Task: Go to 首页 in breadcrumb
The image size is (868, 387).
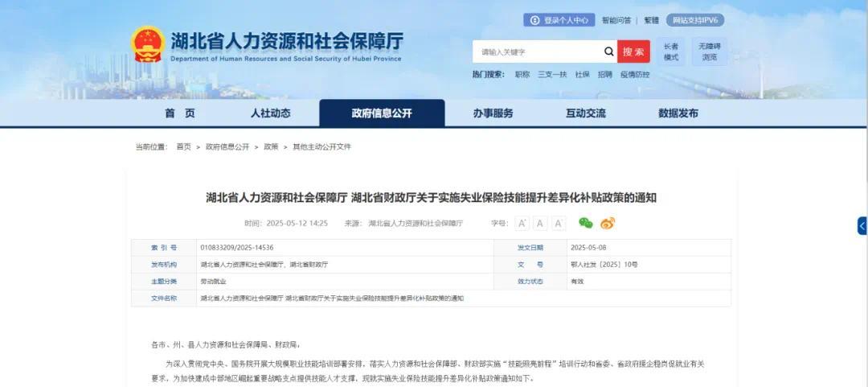Action: pyautogui.click(x=184, y=147)
